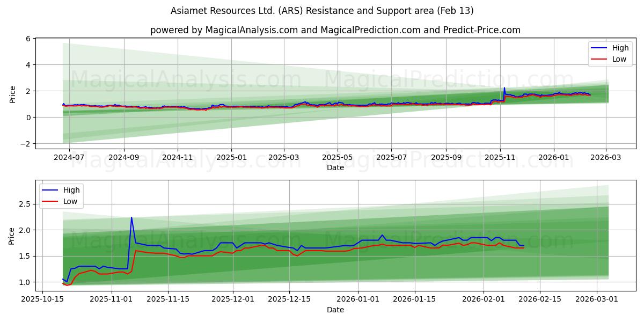Viewport: 644px width, 322px height.
Task: Click the '2026-01-15' bottom axis tick label
Action: click(x=414, y=299)
